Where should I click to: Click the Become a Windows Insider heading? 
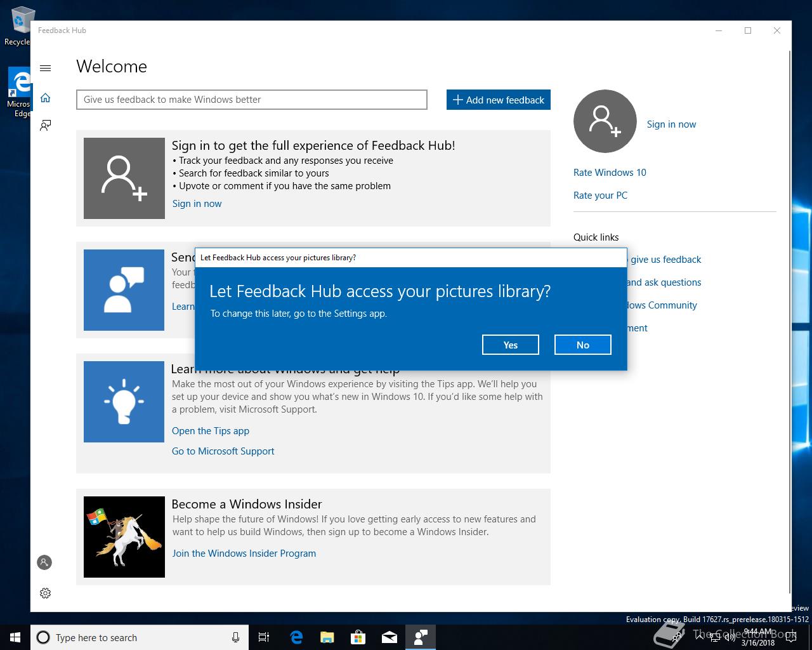click(x=247, y=504)
